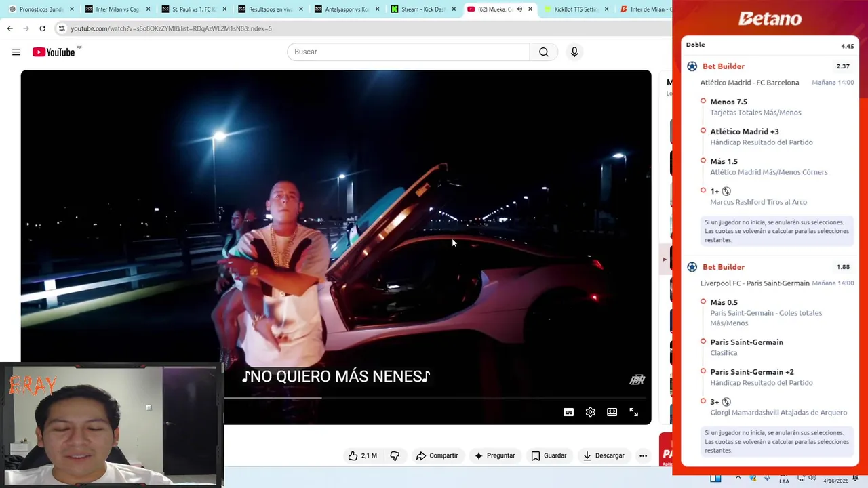Open the more actions three-dot menu
Viewport: 868px width, 488px height.
pos(643,455)
